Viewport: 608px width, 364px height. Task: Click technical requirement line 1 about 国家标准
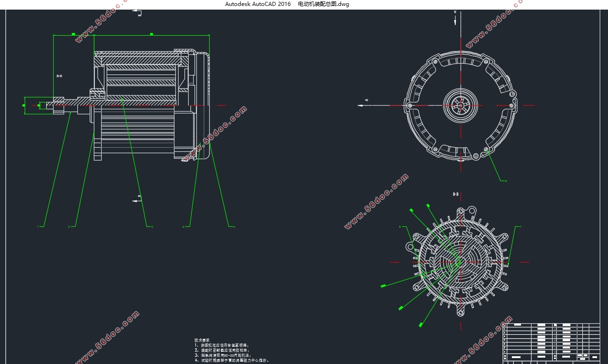[x=222, y=345]
